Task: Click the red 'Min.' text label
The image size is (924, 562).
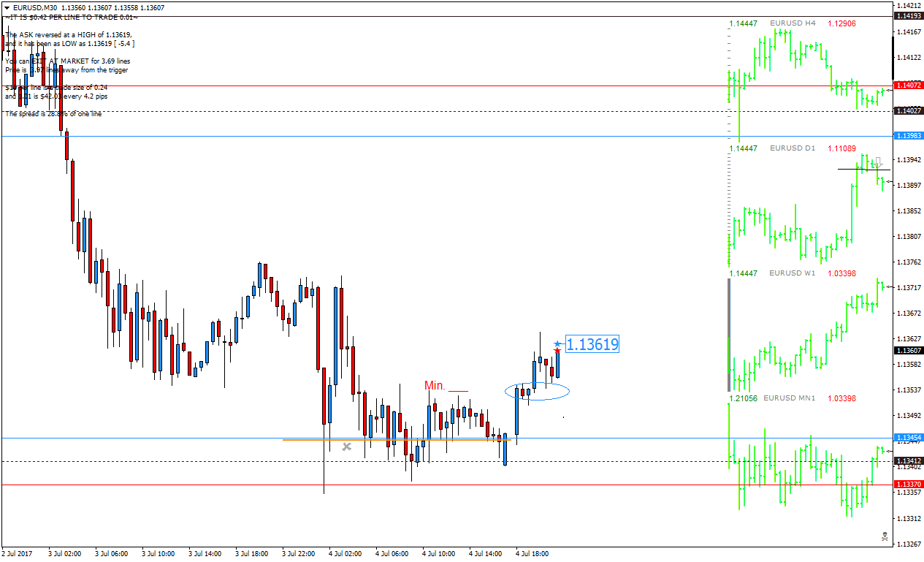Action: click(435, 385)
